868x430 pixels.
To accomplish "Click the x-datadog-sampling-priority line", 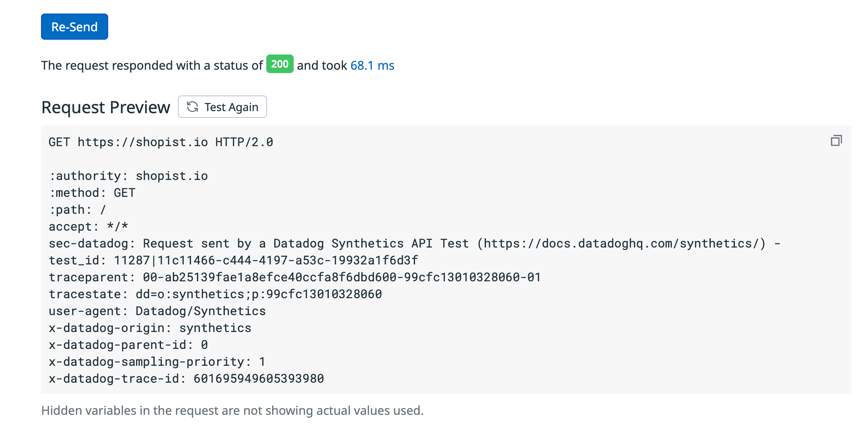I will (157, 362).
